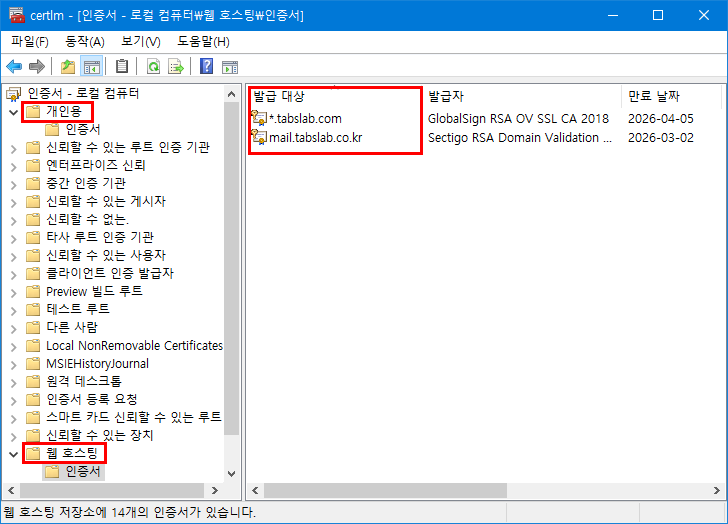Expand the 신뢰할 수 있는 사용자 node arrow
Screen dimensions: 728x524
pos(13,257)
